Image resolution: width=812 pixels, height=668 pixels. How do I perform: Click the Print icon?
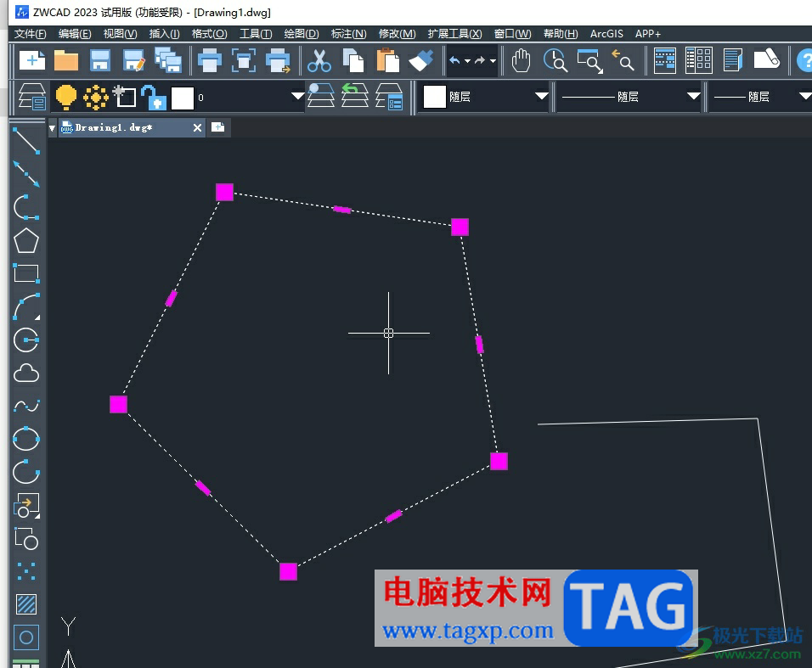click(x=210, y=60)
